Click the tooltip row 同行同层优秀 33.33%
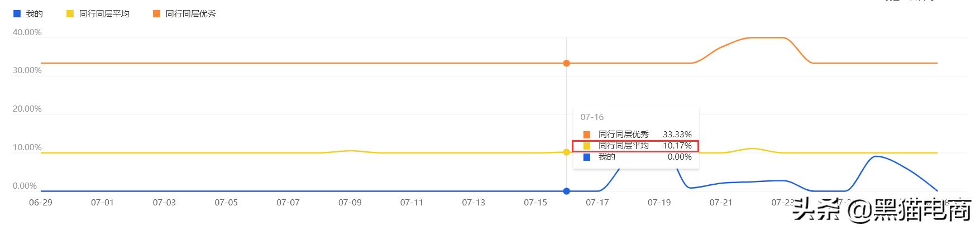The image size is (980, 230). coord(637,135)
